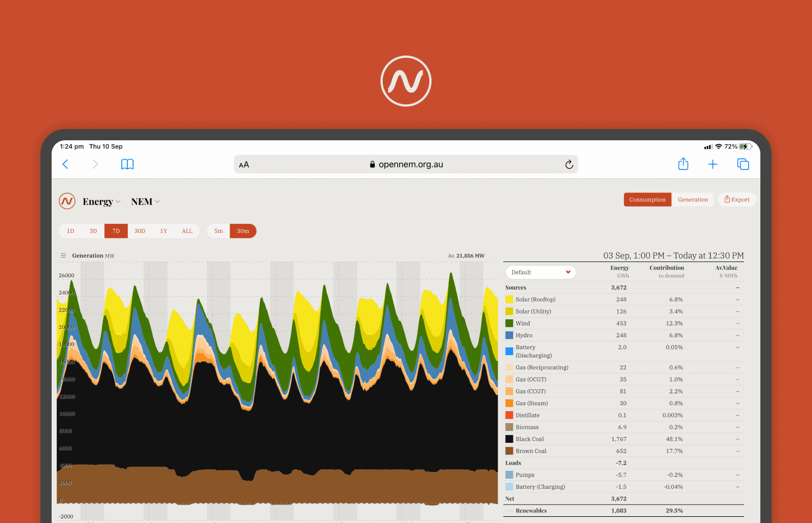Add a new tab with plus icon

pos(713,164)
